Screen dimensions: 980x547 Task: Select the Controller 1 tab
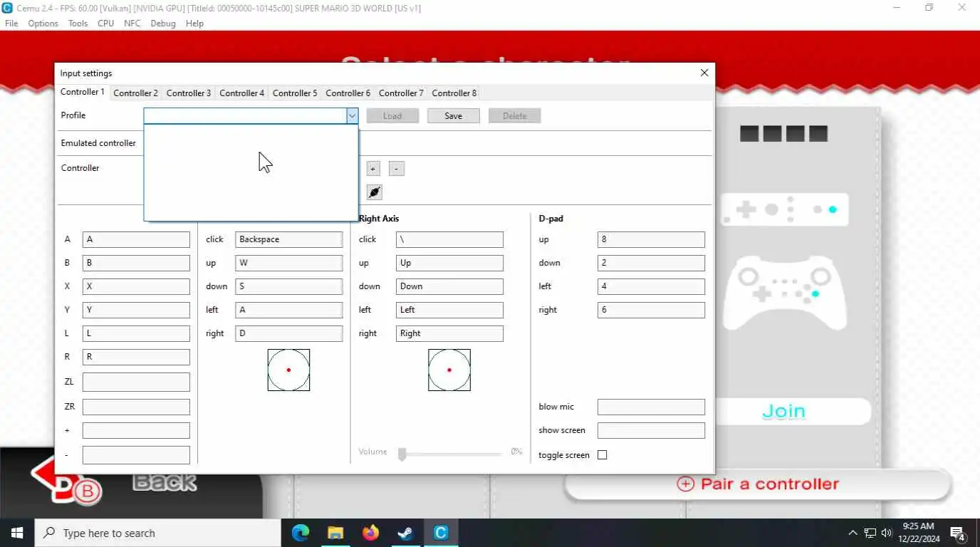[83, 92]
